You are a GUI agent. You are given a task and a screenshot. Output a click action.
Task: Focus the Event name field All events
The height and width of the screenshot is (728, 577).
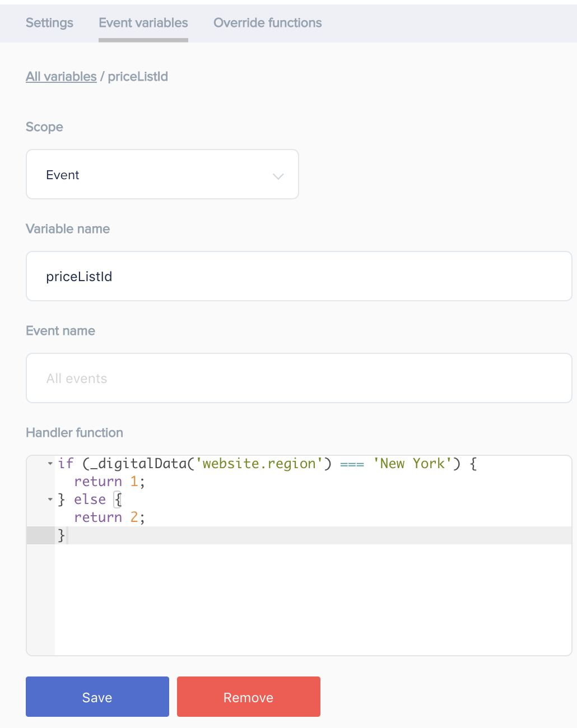click(299, 378)
